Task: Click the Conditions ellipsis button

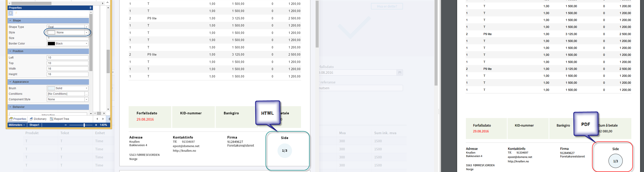Action: tap(86, 94)
